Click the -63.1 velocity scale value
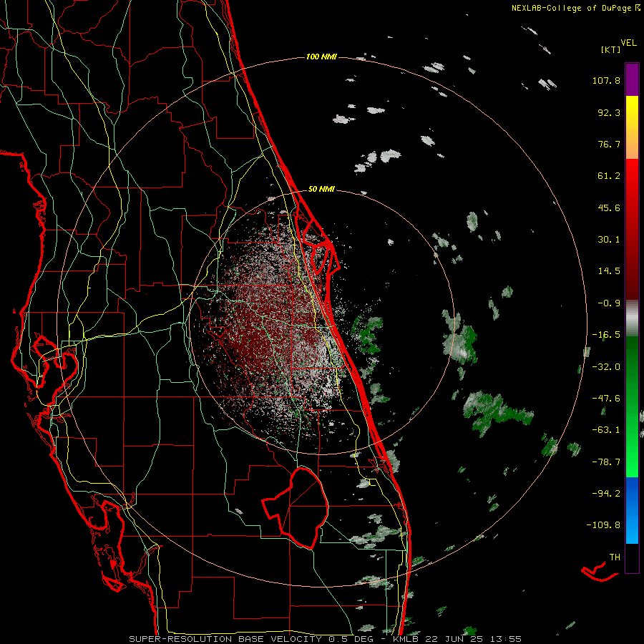Image resolution: width=644 pixels, height=644 pixels. coord(606,430)
